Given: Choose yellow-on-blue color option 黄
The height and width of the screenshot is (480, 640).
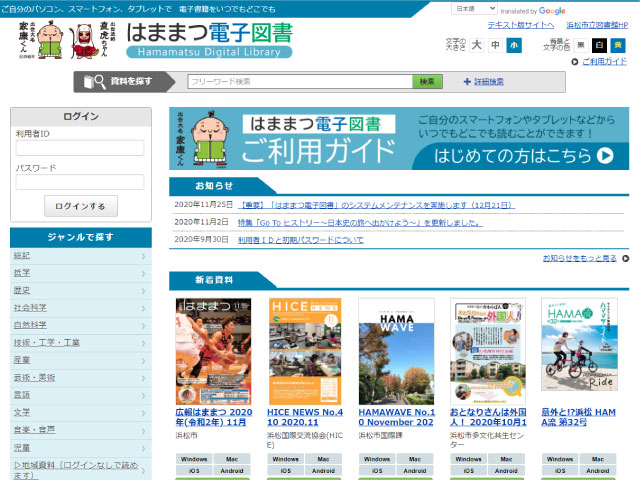Looking at the screenshot, I should pyautogui.click(x=618, y=45).
